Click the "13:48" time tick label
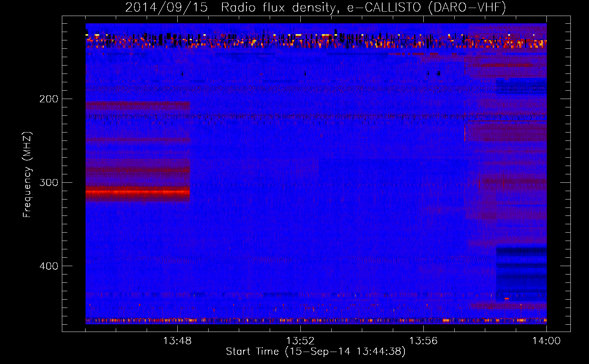589x364 pixels. pyautogui.click(x=177, y=341)
